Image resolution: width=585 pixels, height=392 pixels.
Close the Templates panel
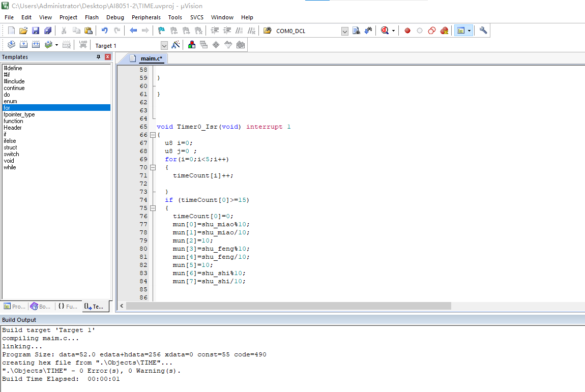(x=108, y=57)
